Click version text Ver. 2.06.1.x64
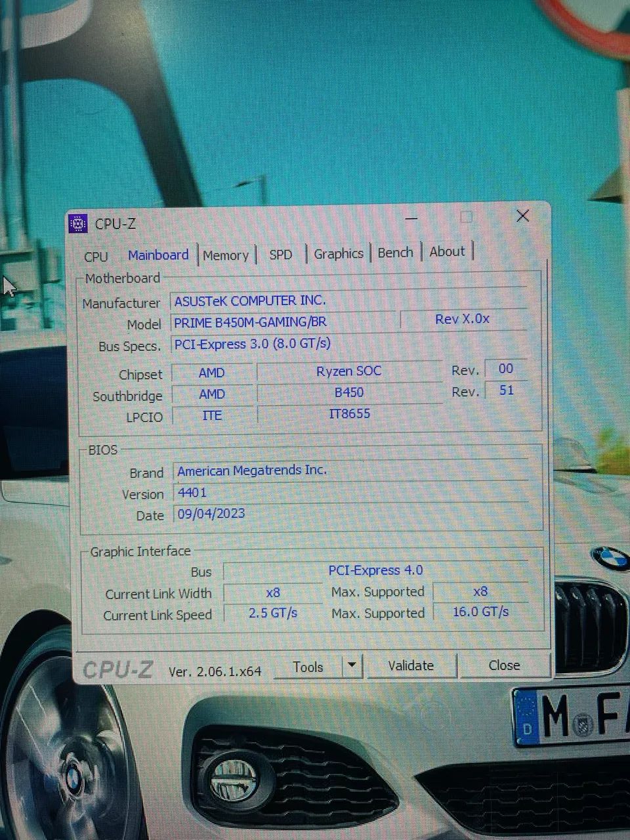This screenshot has width=630, height=840. 215,671
